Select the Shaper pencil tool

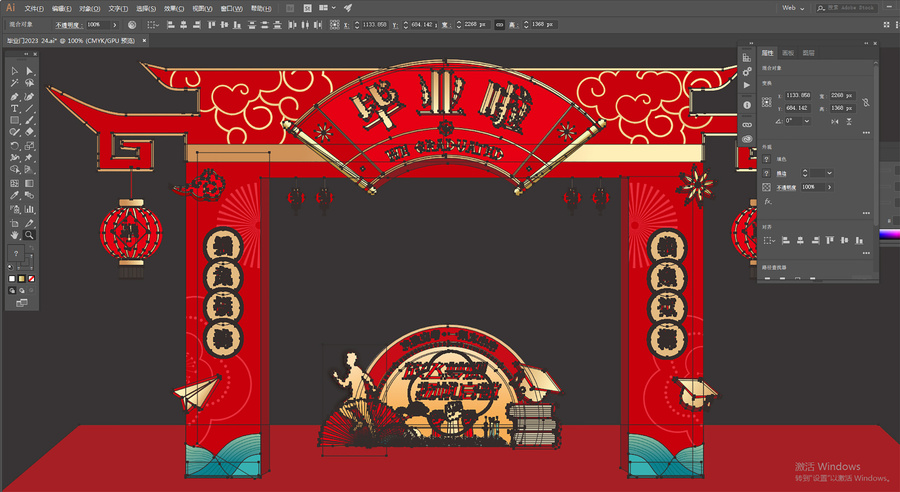15,133
